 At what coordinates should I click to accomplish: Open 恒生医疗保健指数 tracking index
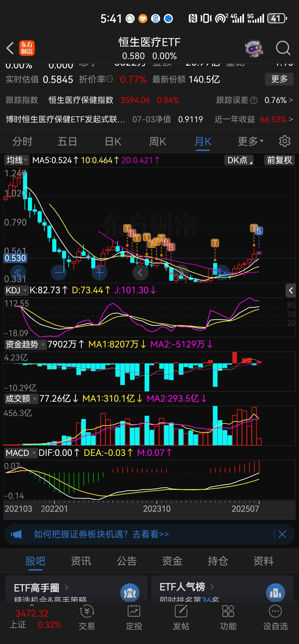tap(81, 100)
